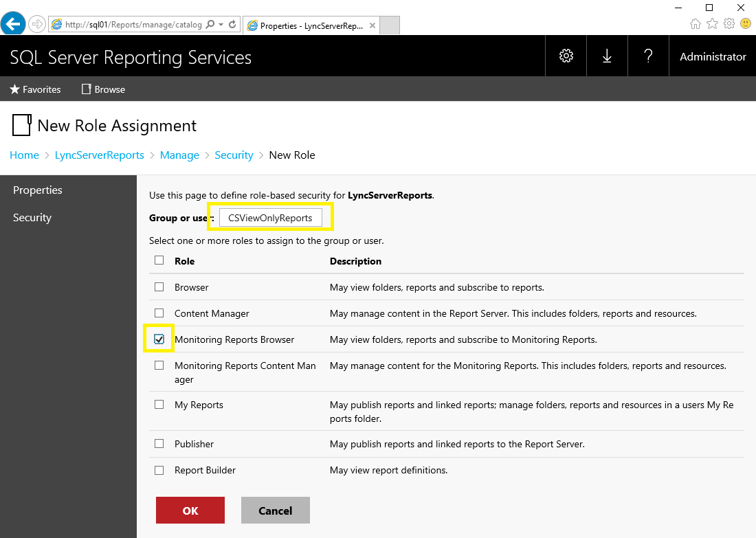Click the browser Home icon

tap(696, 23)
